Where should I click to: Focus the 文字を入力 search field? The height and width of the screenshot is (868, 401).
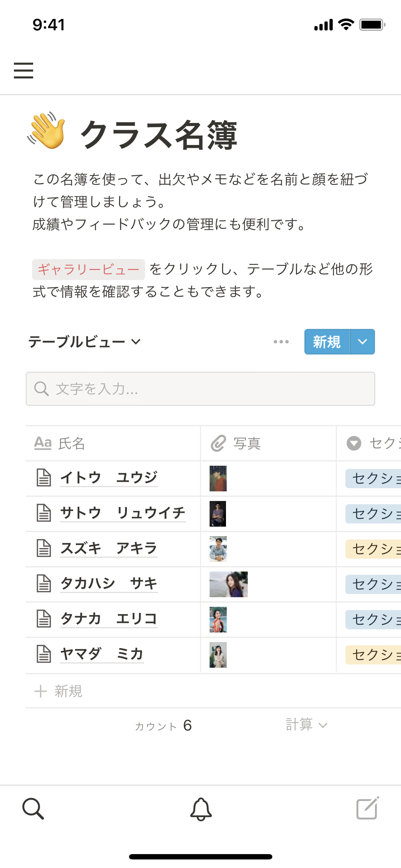(x=200, y=389)
